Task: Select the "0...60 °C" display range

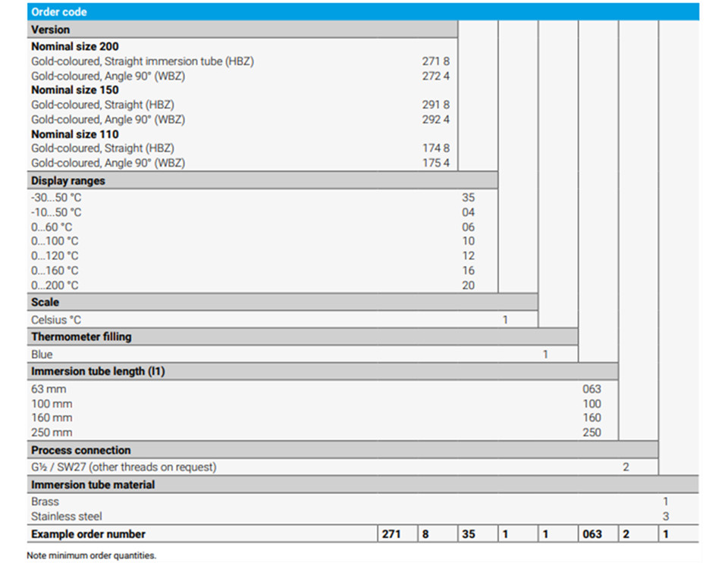Action: tap(52, 227)
